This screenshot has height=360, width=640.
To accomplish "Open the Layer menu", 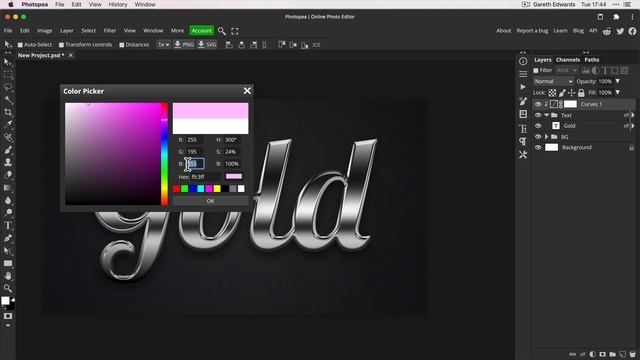I will pos(67,31).
